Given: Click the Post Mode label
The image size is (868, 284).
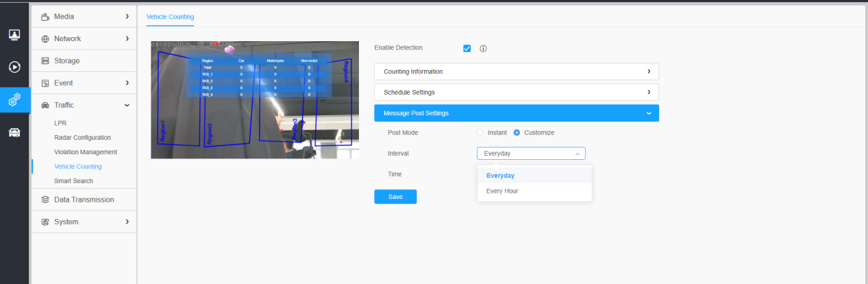Looking at the screenshot, I should (x=403, y=132).
